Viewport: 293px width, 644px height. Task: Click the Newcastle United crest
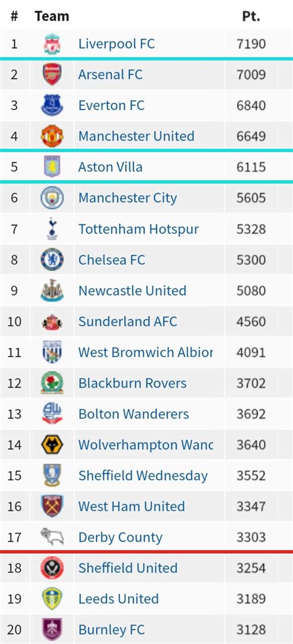[x=52, y=290]
